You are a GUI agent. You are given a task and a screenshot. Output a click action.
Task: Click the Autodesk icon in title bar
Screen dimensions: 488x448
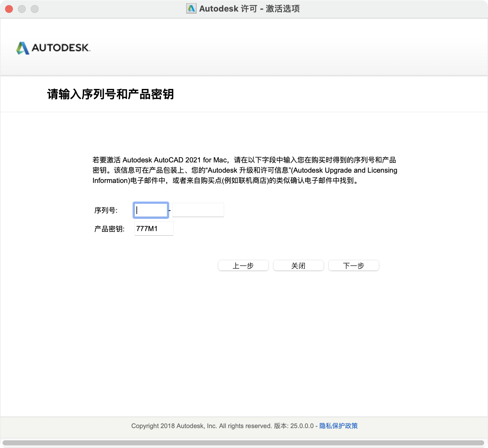pos(191,9)
